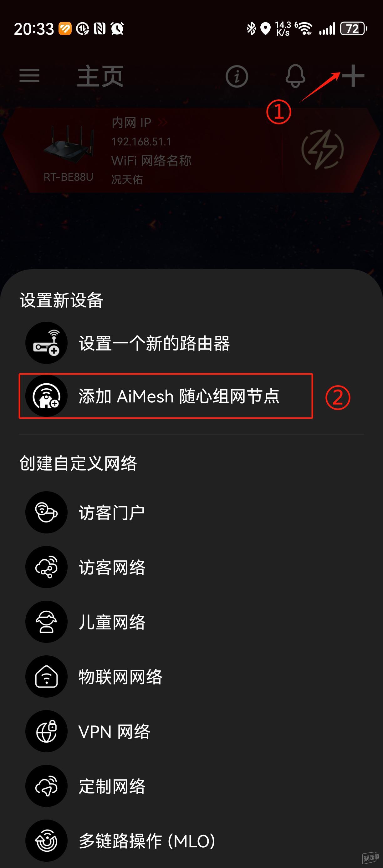Tap the AiMesh node house icon
The width and height of the screenshot is (383, 868).
[47, 396]
